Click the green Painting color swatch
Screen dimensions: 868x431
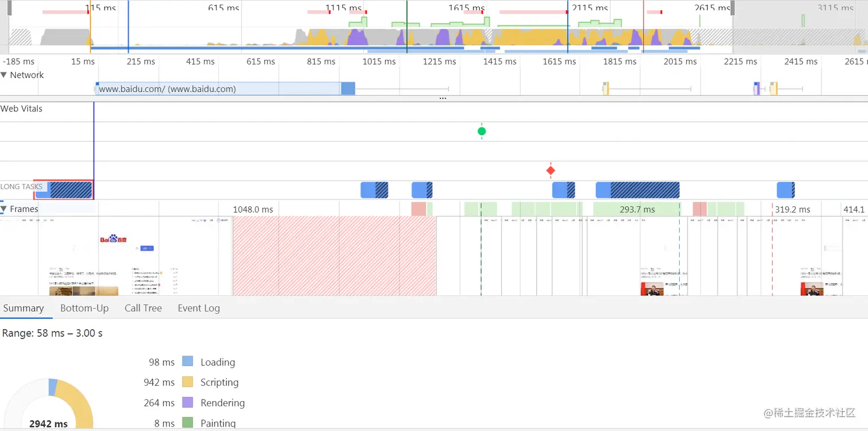tap(188, 423)
